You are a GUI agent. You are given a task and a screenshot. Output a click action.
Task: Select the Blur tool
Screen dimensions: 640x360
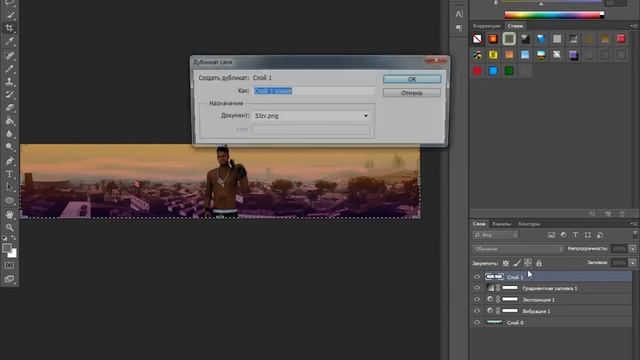click(x=10, y=134)
